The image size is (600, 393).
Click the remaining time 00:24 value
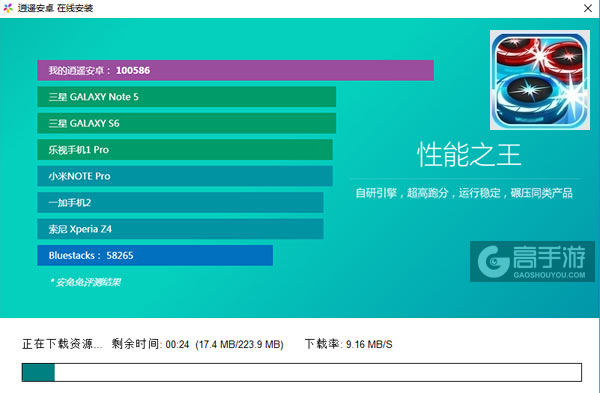pos(177,344)
